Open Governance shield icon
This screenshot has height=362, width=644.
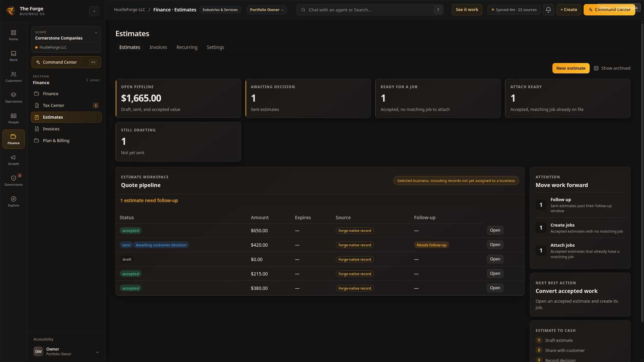pos(13,181)
